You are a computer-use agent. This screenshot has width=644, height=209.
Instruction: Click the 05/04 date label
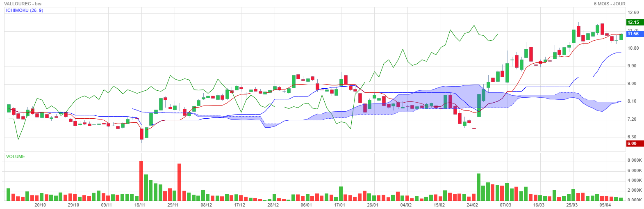tap(605, 205)
